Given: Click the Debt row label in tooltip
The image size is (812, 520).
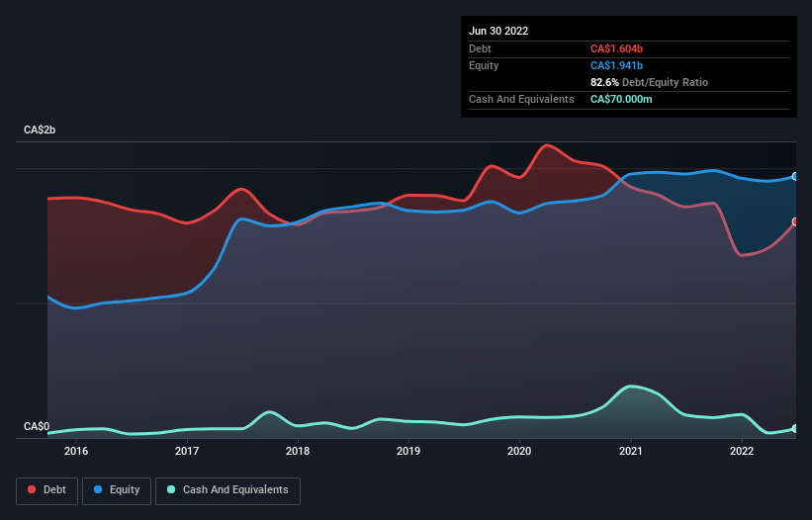Looking at the screenshot, I should pos(480,48).
